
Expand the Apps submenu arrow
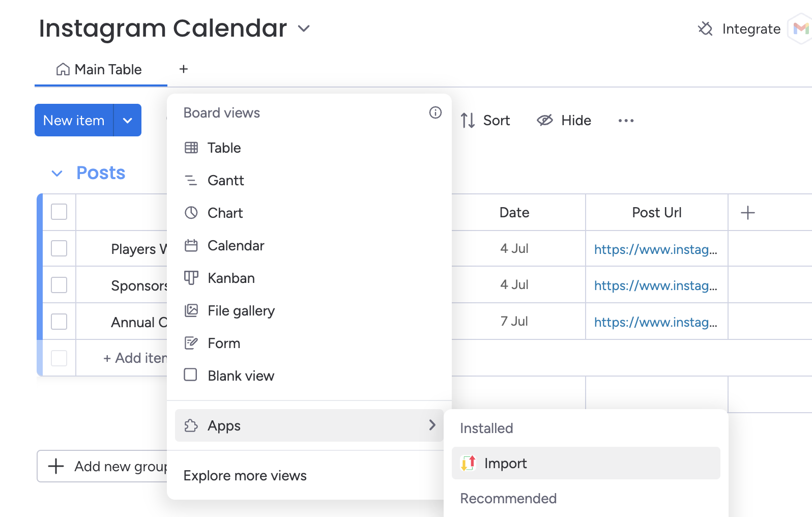432,425
